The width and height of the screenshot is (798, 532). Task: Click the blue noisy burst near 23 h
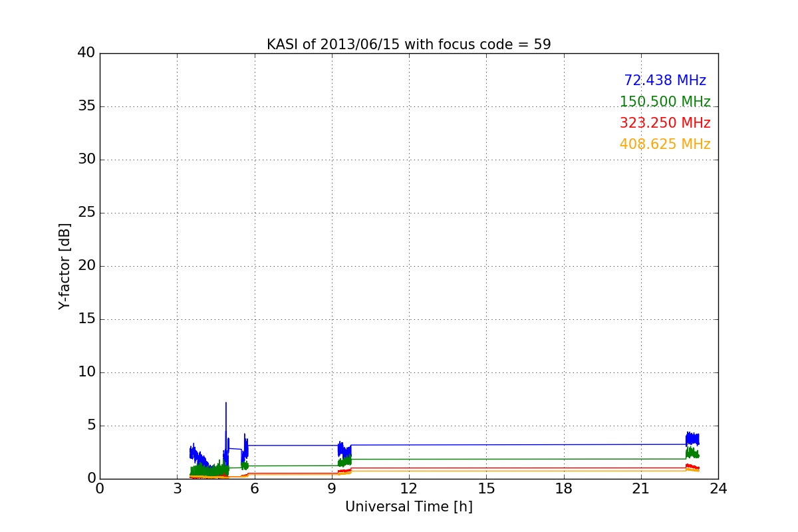(692, 438)
